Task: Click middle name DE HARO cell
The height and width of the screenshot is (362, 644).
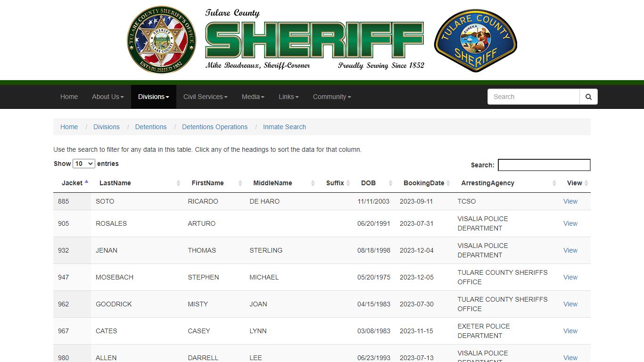Action: [281, 201]
